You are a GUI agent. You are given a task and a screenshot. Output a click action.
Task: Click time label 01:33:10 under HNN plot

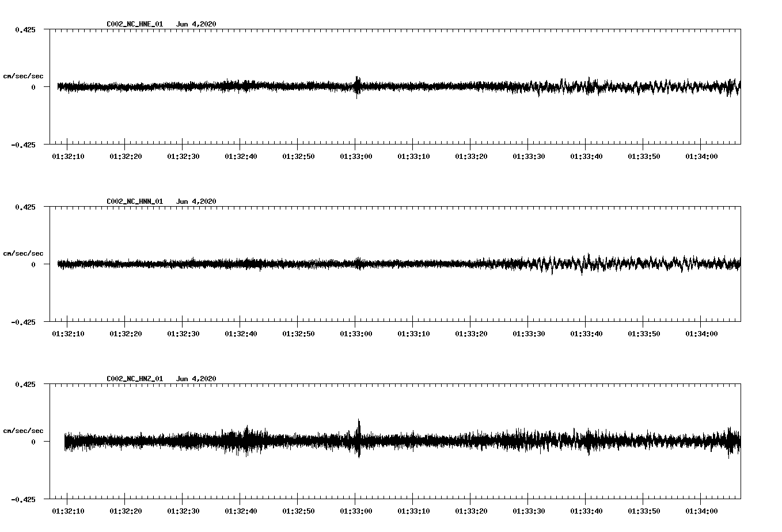[x=413, y=334]
